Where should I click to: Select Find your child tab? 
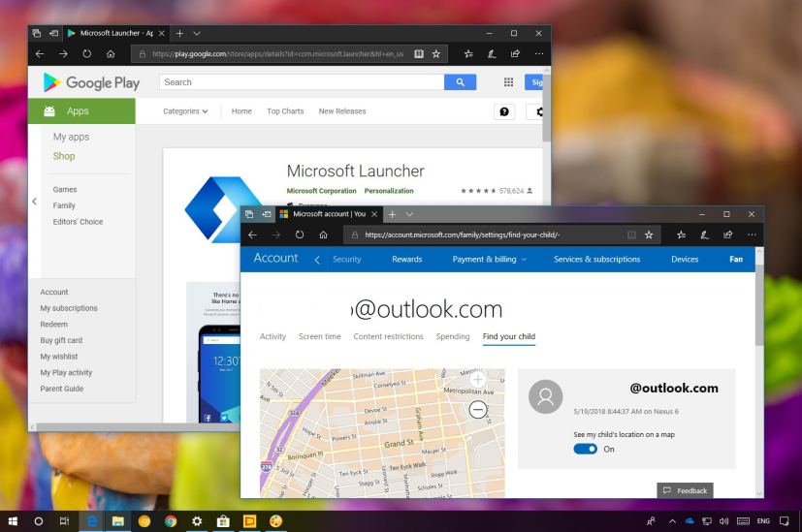509,336
